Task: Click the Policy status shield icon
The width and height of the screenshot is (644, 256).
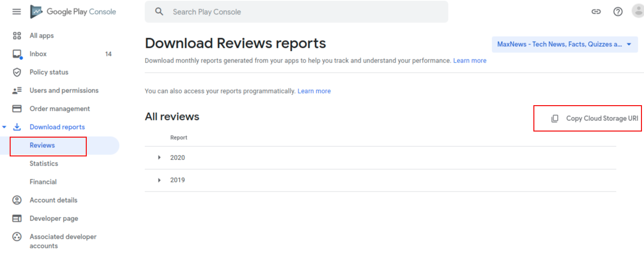Action: pos(17,72)
